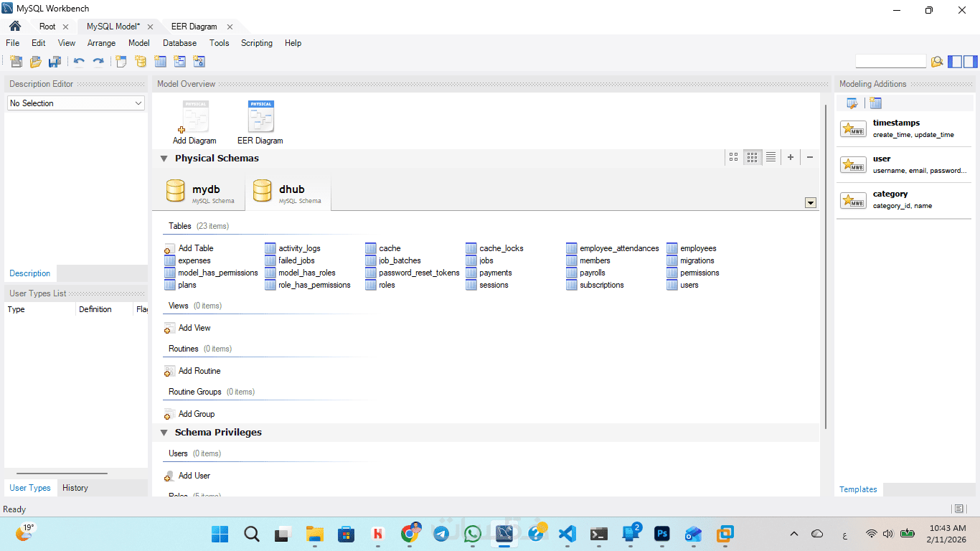This screenshot has width=980, height=551.
Task: Toggle the left sidebar visibility
Action: tap(955, 62)
